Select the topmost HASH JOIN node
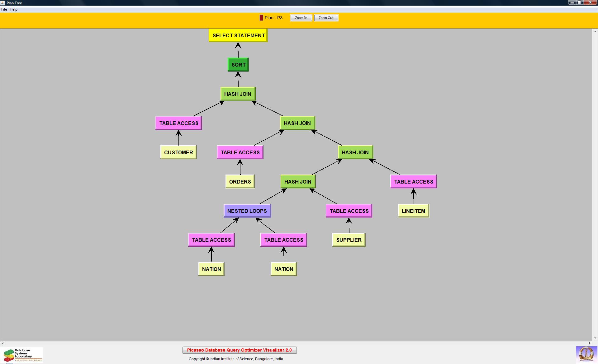 click(238, 94)
